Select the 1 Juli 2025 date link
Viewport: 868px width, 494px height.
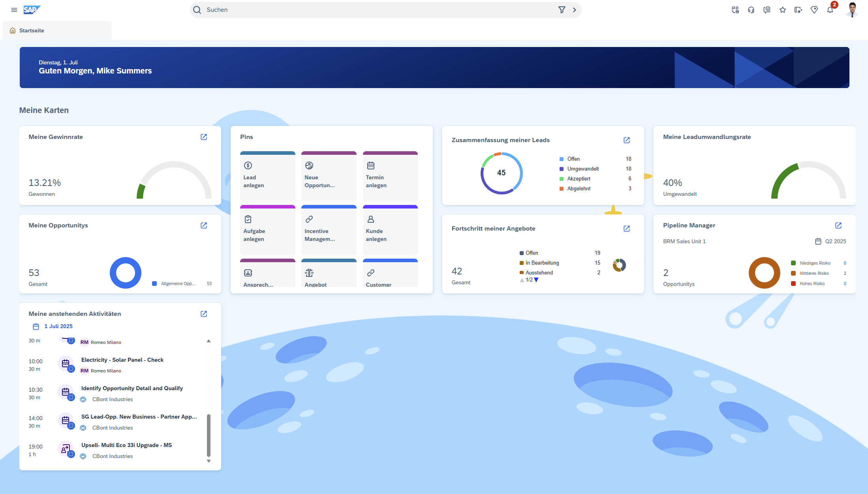58,327
